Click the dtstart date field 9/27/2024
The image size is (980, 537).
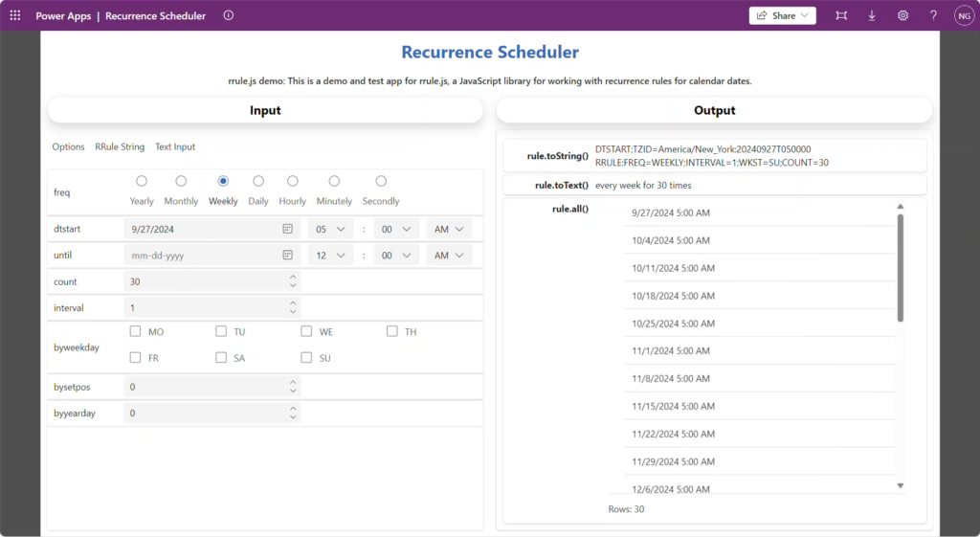(x=212, y=230)
